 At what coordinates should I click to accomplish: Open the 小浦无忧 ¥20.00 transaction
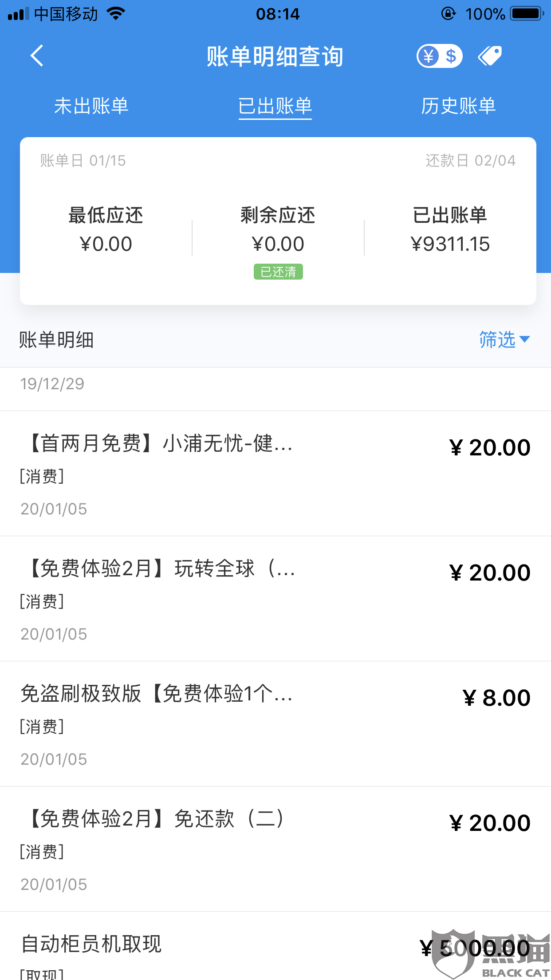point(275,474)
